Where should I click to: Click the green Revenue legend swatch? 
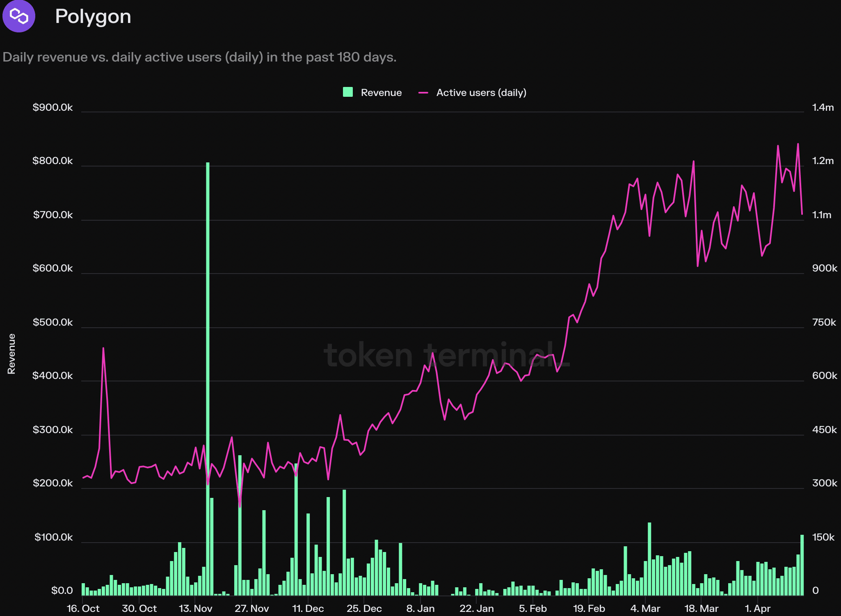[348, 92]
